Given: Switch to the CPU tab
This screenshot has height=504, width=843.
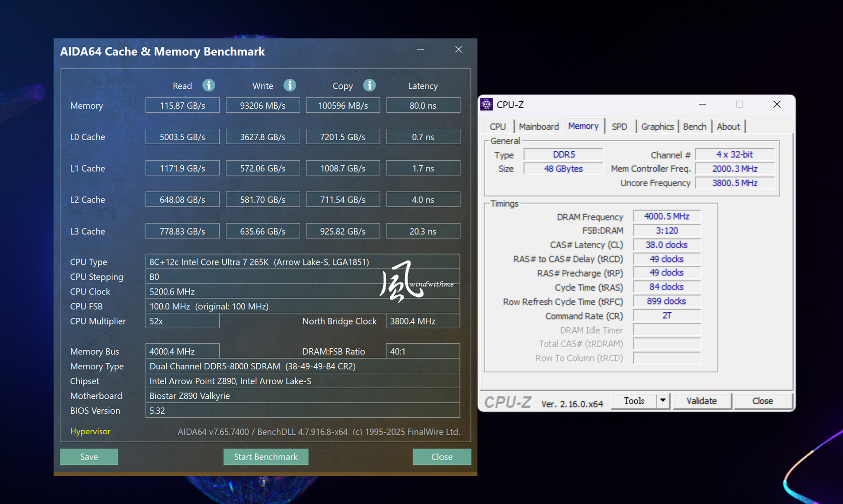Looking at the screenshot, I should (497, 127).
